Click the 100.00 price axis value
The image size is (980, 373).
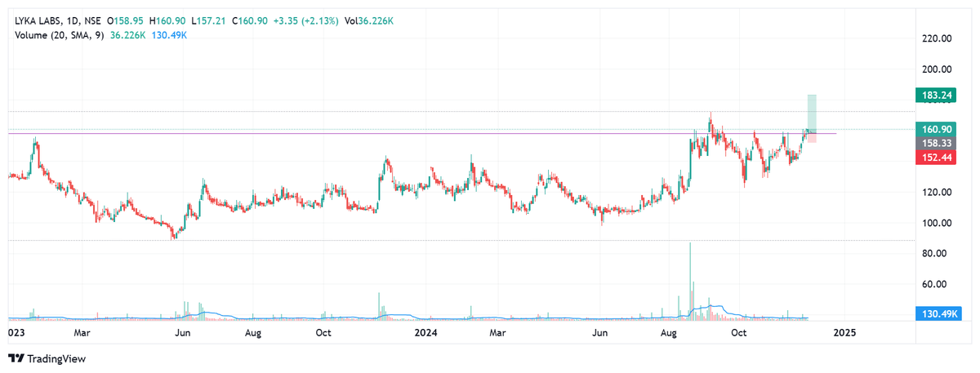point(937,223)
